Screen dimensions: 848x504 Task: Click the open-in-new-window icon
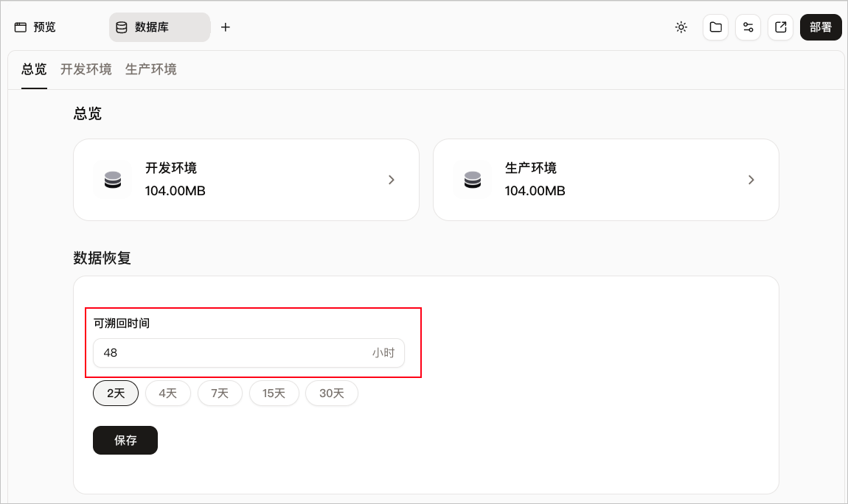pos(780,27)
